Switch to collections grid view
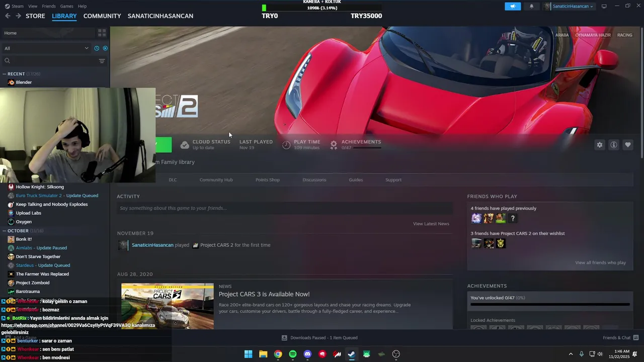The height and width of the screenshot is (362, 644). click(x=102, y=33)
